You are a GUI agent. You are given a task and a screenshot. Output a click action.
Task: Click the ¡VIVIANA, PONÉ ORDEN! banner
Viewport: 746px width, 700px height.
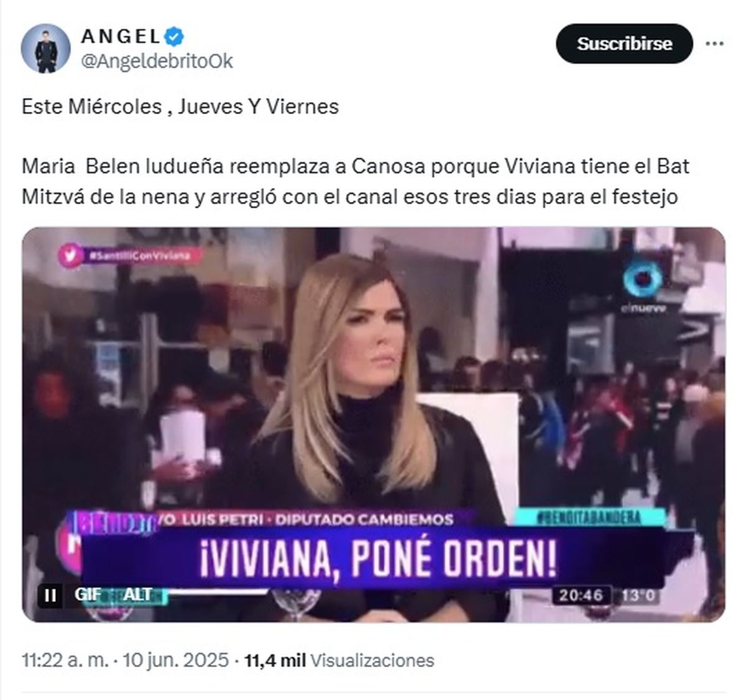pos(377,558)
